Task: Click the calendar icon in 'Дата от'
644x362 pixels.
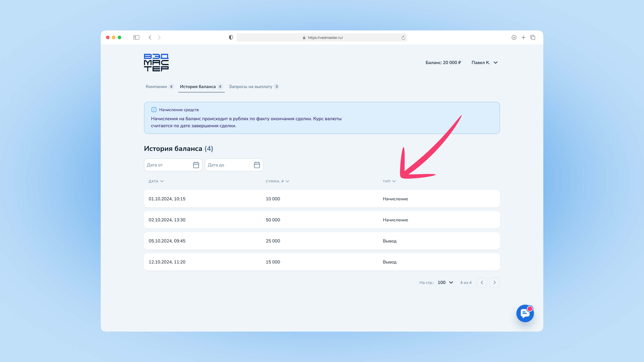Action: pos(196,165)
